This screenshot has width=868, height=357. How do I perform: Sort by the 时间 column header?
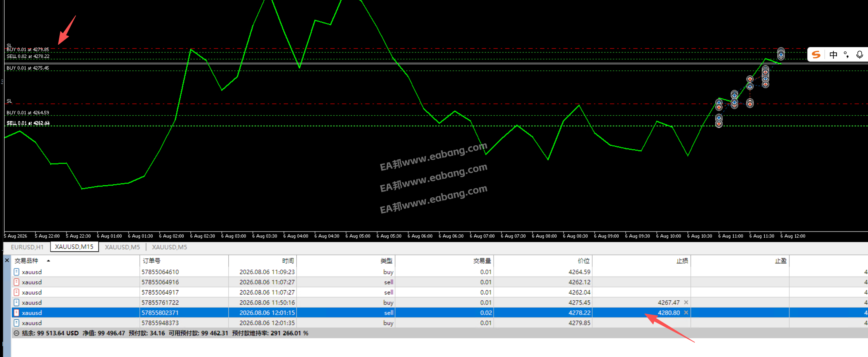pyautogui.click(x=288, y=261)
